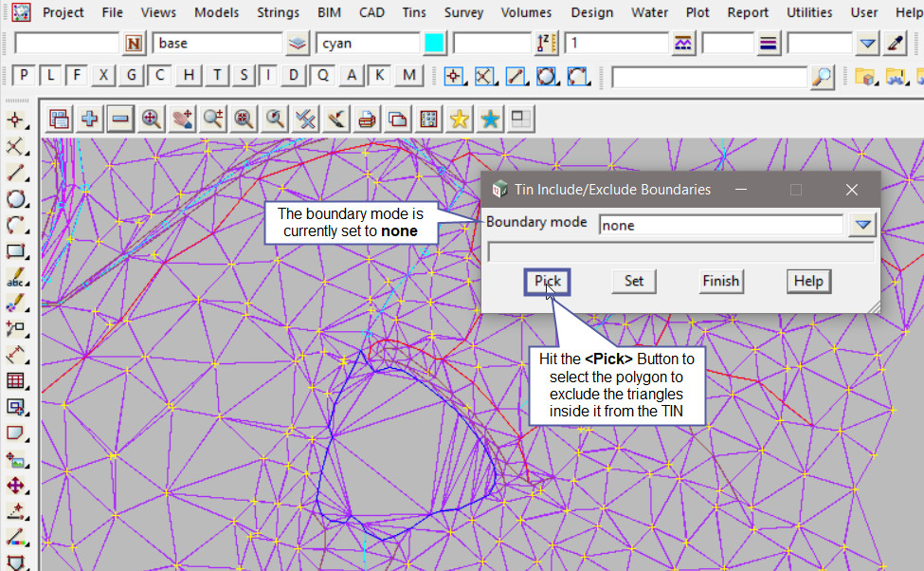The width and height of the screenshot is (924, 571).
Task: Toggle the M snap button
Action: (x=409, y=76)
